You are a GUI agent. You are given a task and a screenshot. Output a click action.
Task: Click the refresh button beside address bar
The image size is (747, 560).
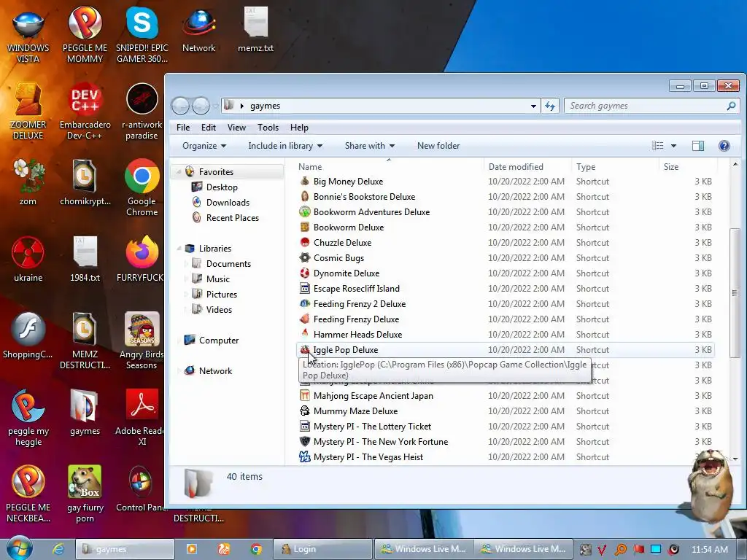pos(550,106)
